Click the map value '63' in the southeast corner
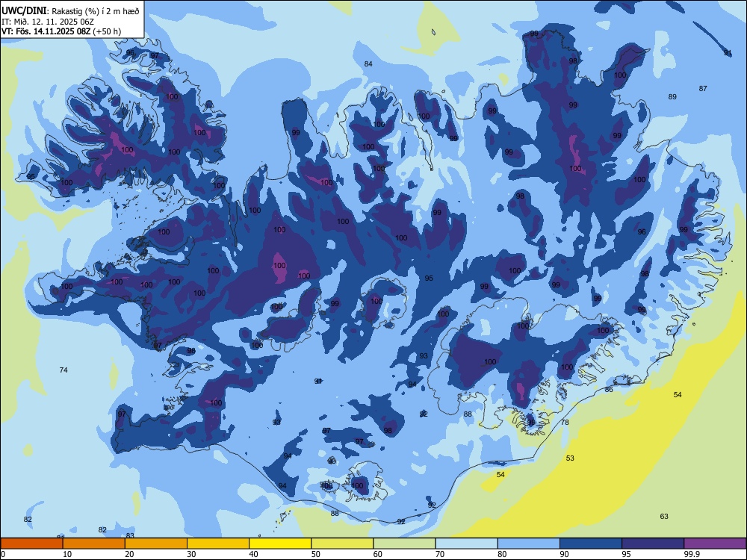The image size is (747, 560). 664,516
